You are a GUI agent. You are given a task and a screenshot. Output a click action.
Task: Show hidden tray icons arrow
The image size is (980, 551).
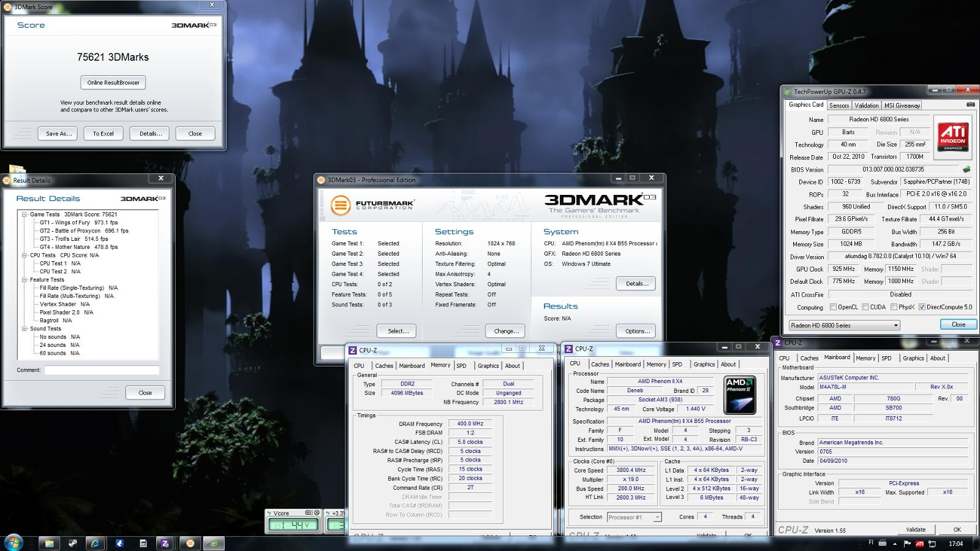(895, 544)
